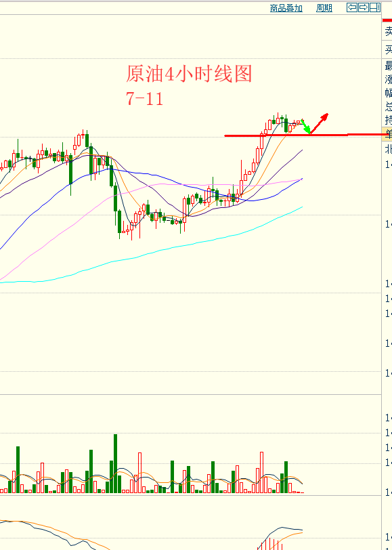Toggle the split panel layout icon
Screen dimensions: 392x550
375,7
